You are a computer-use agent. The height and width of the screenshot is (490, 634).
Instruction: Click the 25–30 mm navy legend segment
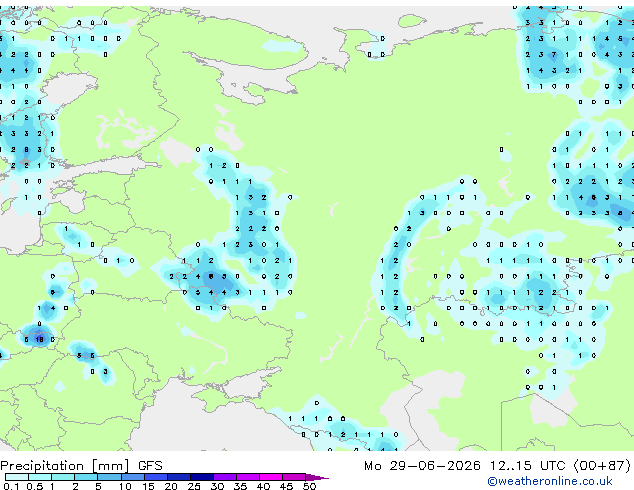point(202,477)
